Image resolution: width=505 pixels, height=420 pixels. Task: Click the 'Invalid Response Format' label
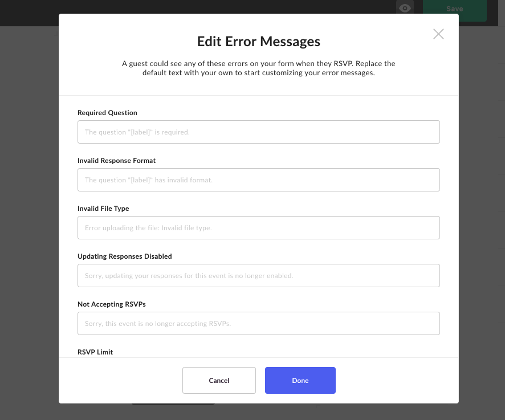pyautogui.click(x=117, y=160)
